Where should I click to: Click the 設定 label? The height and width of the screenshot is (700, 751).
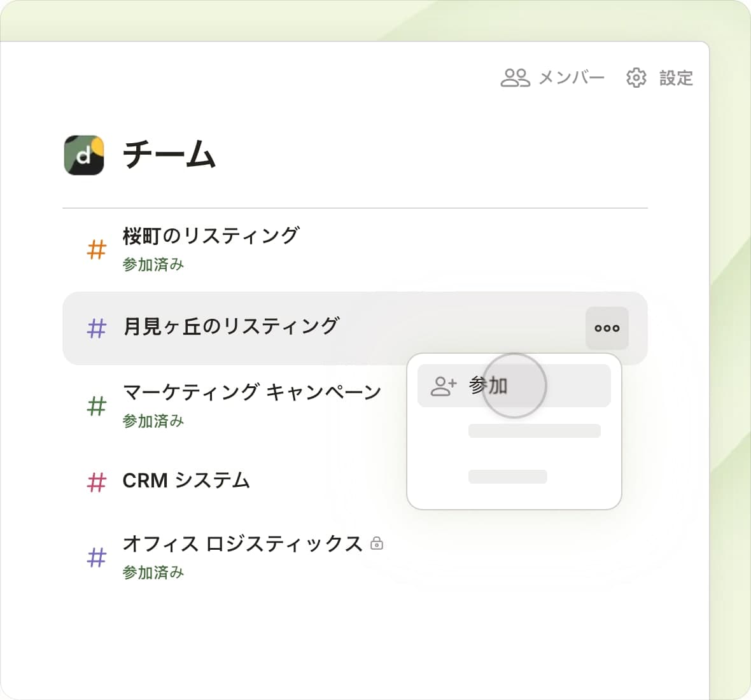676,78
